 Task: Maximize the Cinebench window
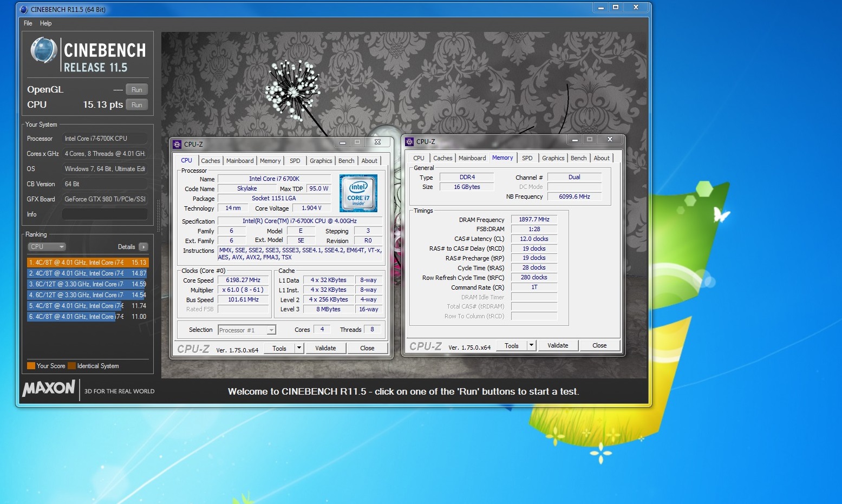[616, 8]
